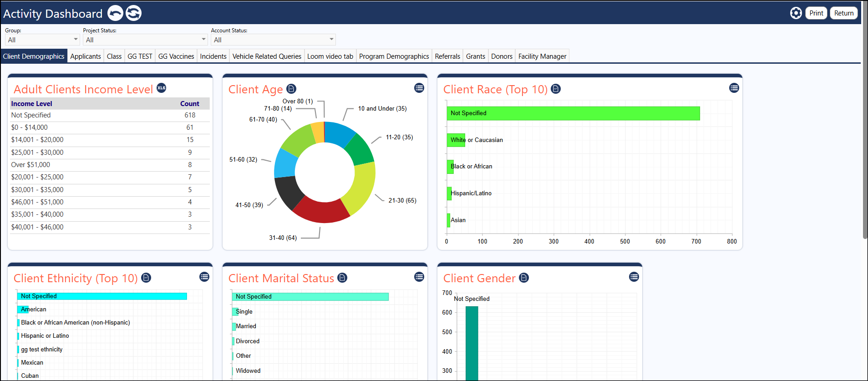Click the '$14,001 - $20,000' income level row
The image size is (868, 381).
pyautogui.click(x=110, y=140)
